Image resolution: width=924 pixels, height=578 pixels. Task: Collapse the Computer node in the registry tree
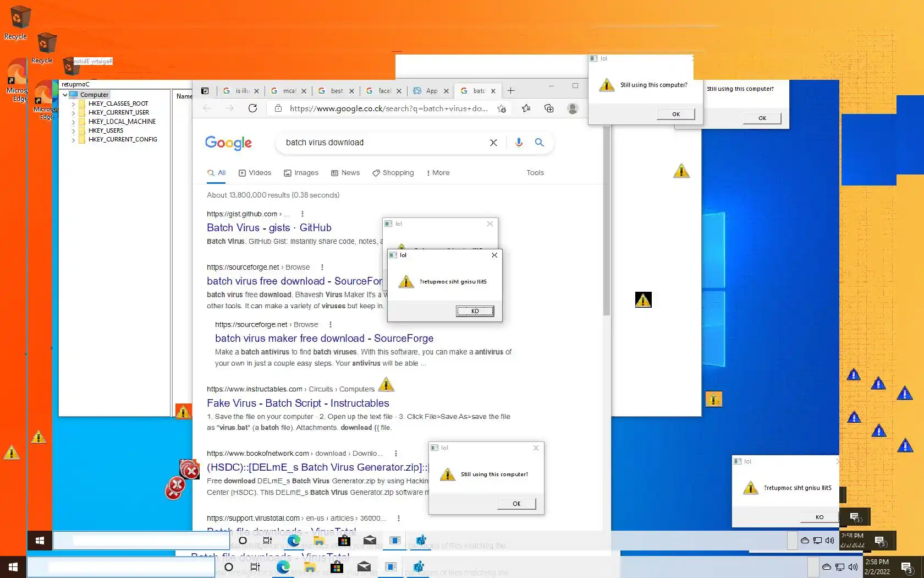coord(65,95)
